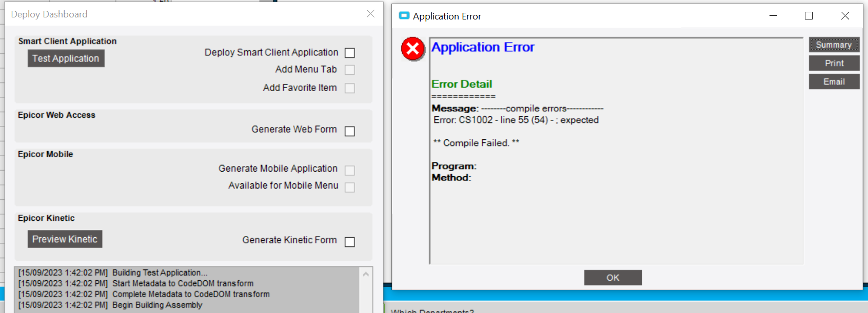Click the 'Method:' label in error detail
868x313 pixels.
tap(451, 177)
